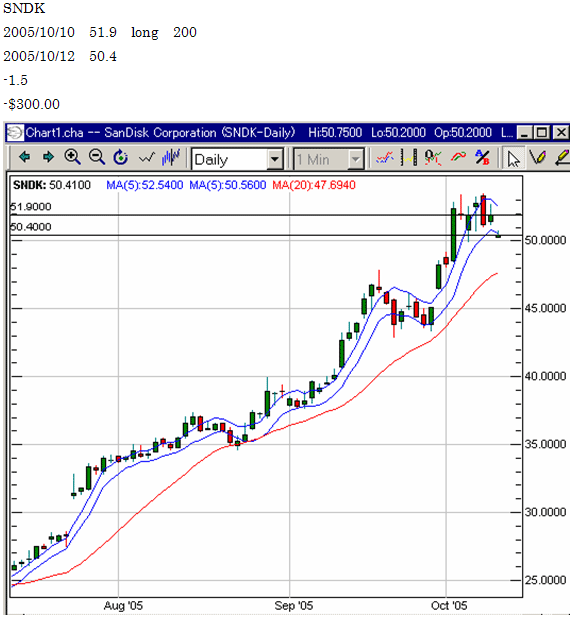Viewport: 570px width, 617px height.
Task: Click the vertical scale bars icon
Action: pyautogui.click(x=409, y=157)
